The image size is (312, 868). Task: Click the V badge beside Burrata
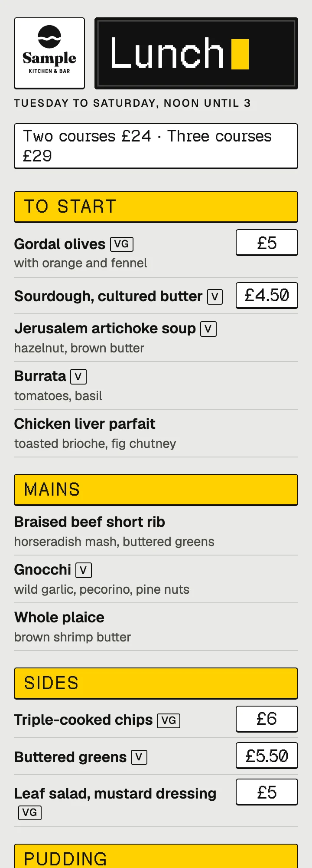78,377
